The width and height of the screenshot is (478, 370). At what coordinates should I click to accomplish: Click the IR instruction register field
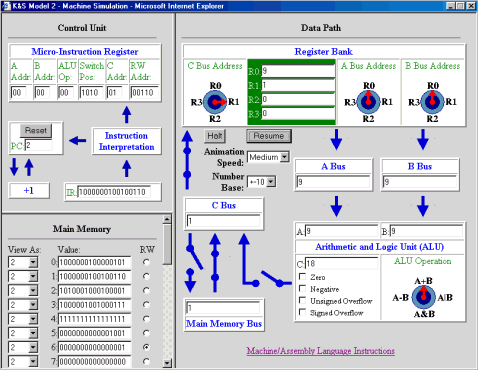114,192
